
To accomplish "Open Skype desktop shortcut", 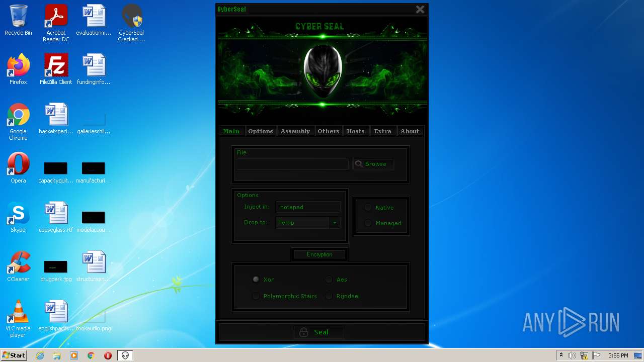I will pyautogui.click(x=18, y=218).
